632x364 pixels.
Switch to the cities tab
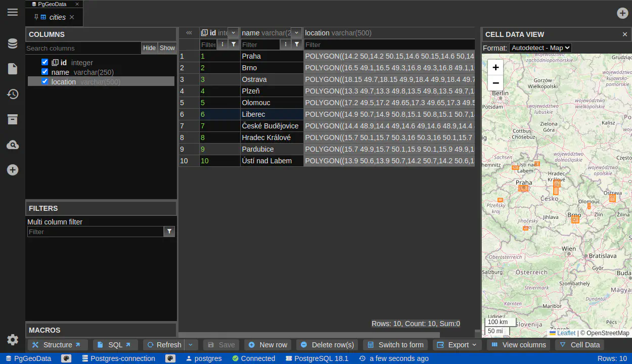pos(57,17)
